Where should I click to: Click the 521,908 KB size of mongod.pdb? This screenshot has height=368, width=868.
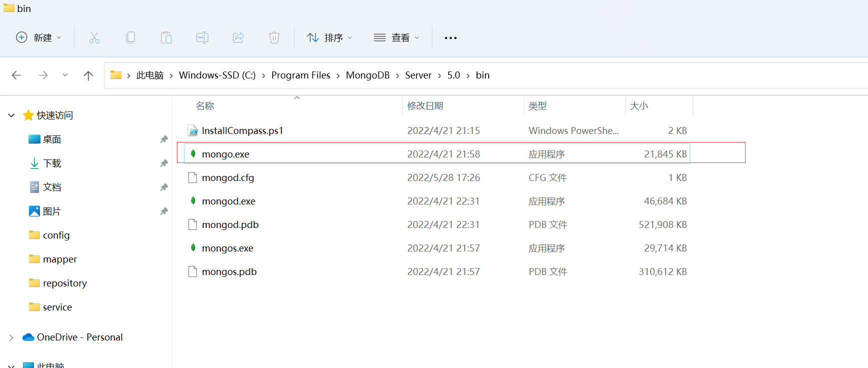tap(663, 224)
